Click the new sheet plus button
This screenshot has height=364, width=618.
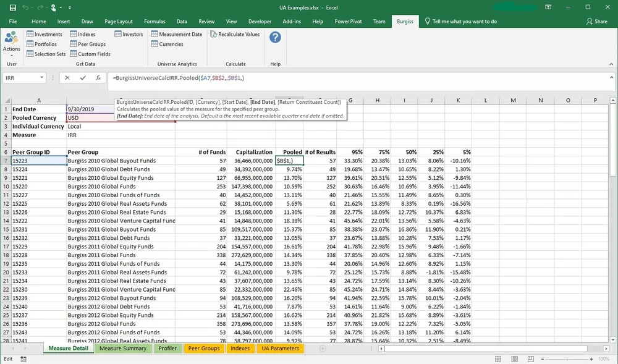pyautogui.click(x=323, y=349)
